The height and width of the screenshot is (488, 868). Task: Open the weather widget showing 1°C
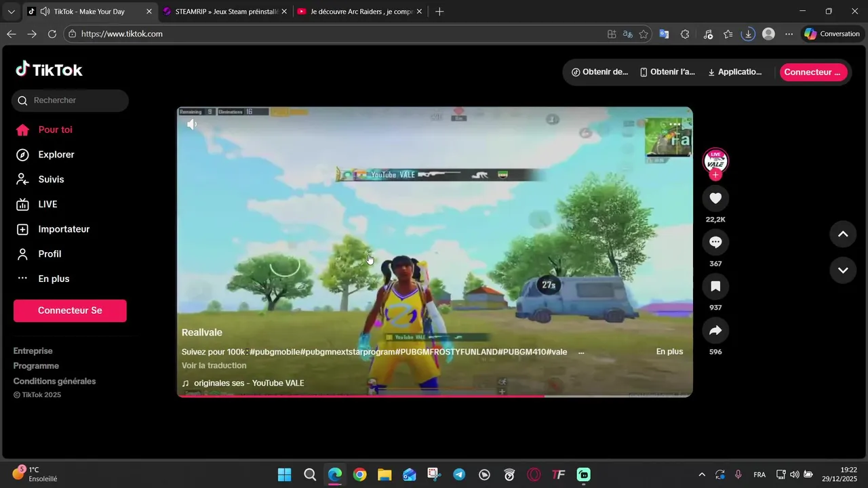pyautogui.click(x=35, y=474)
